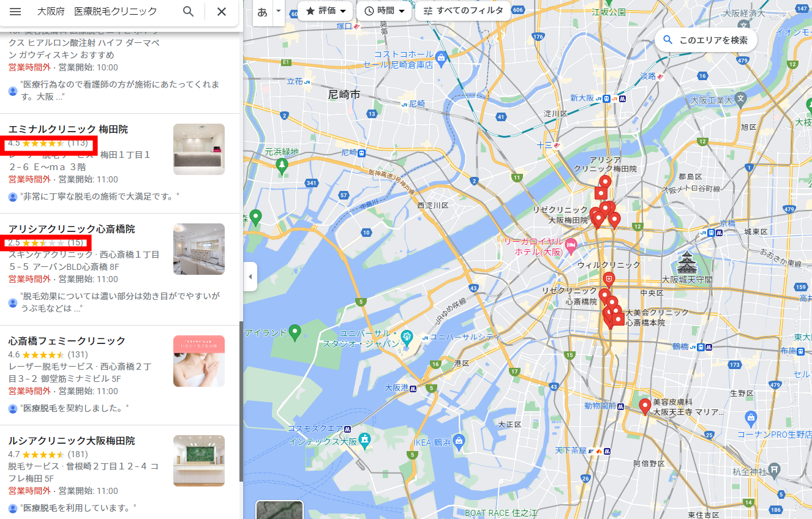Click the 尼崎市 city label on map

(344, 94)
